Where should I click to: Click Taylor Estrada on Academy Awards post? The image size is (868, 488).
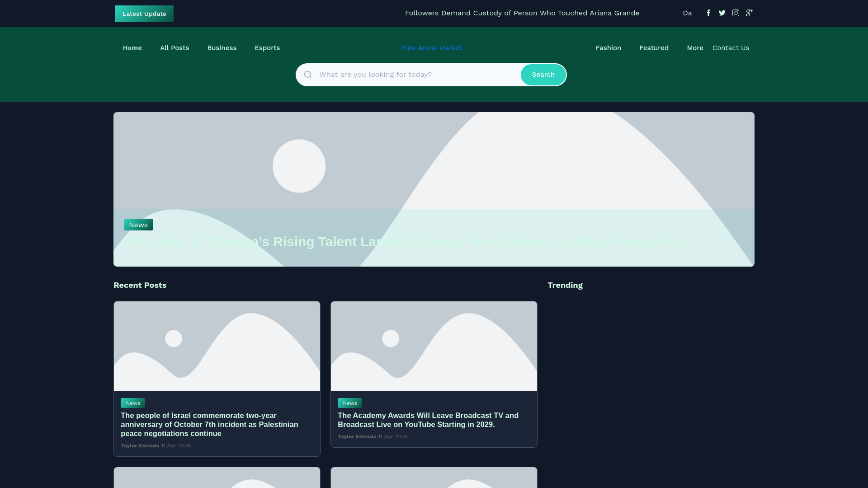357,436
